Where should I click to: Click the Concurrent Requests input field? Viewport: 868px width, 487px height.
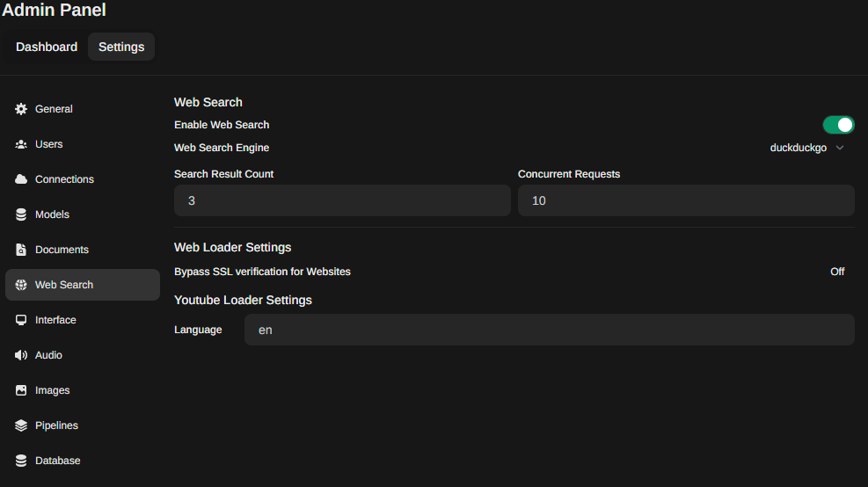(x=686, y=200)
